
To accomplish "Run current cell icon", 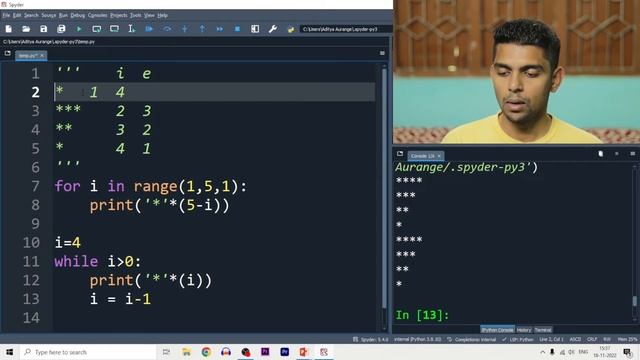I will point(97,29).
